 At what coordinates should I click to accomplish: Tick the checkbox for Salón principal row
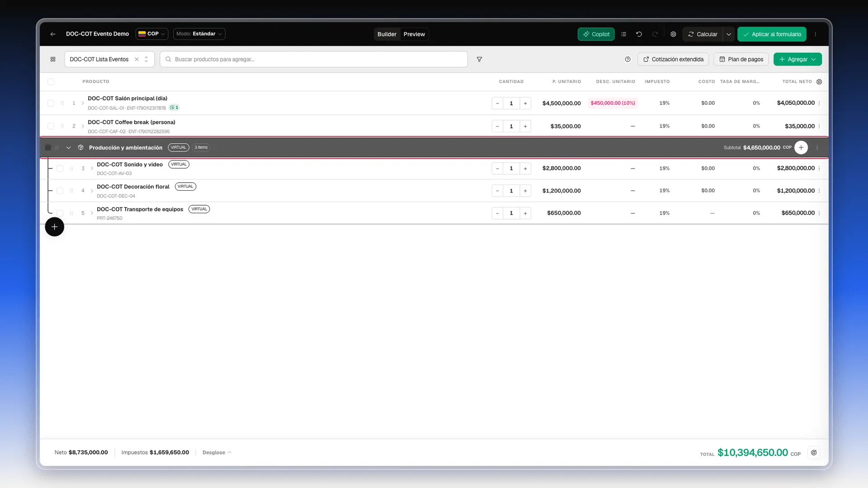click(x=51, y=103)
